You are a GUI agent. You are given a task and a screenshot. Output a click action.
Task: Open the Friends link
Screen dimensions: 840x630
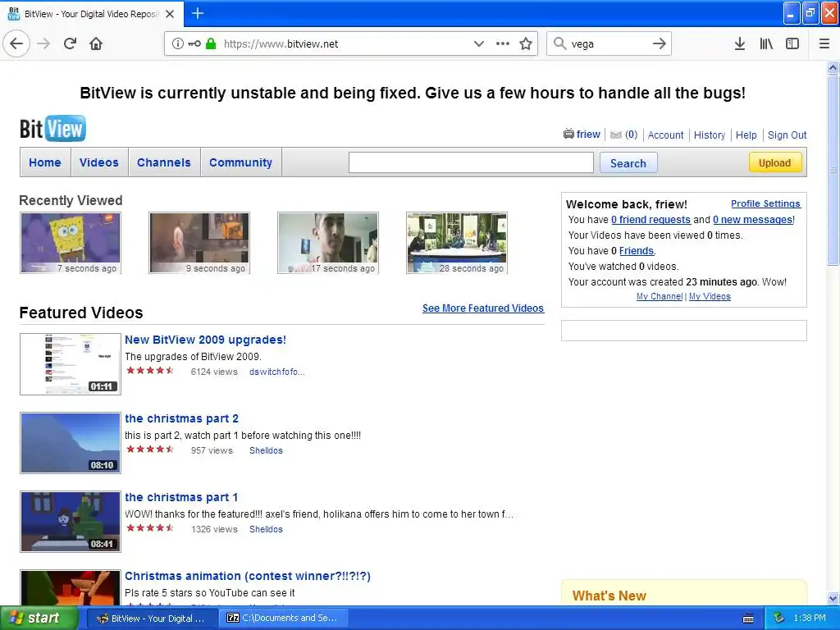click(637, 251)
